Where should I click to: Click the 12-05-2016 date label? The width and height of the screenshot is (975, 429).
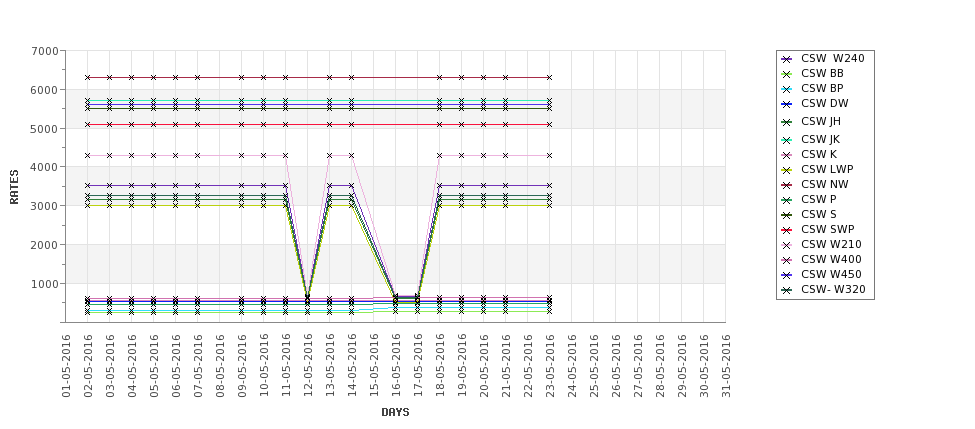308,366
